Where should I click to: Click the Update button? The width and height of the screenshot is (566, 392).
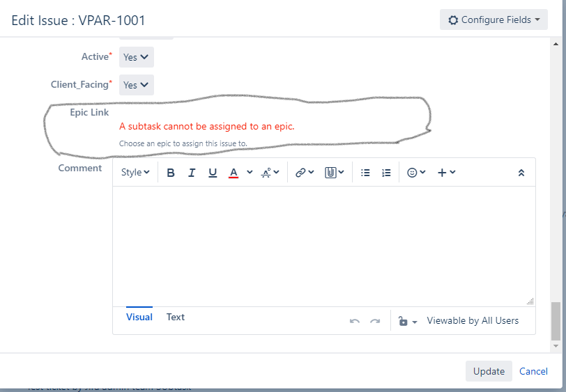point(489,371)
